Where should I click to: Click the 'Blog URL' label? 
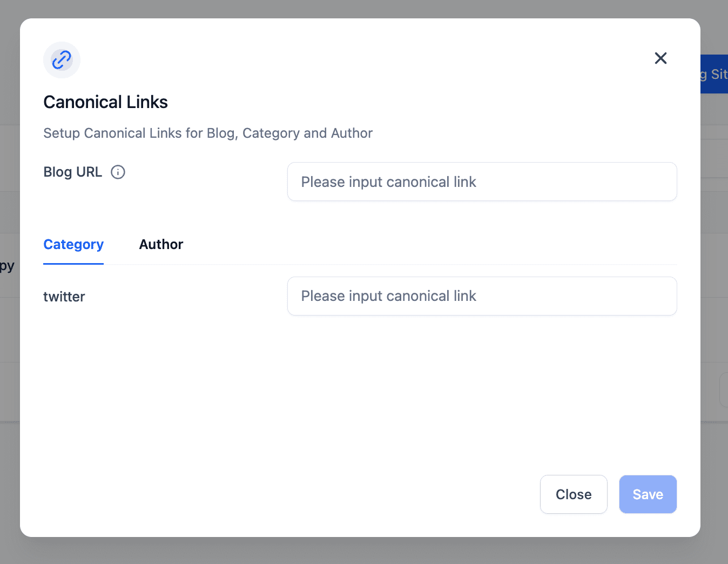(72, 172)
